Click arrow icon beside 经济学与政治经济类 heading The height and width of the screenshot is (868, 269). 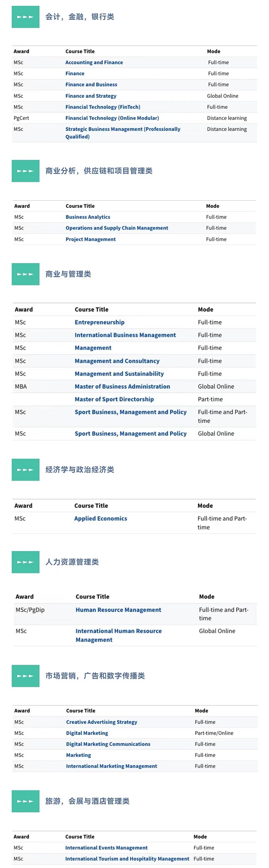(x=26, y=470)
